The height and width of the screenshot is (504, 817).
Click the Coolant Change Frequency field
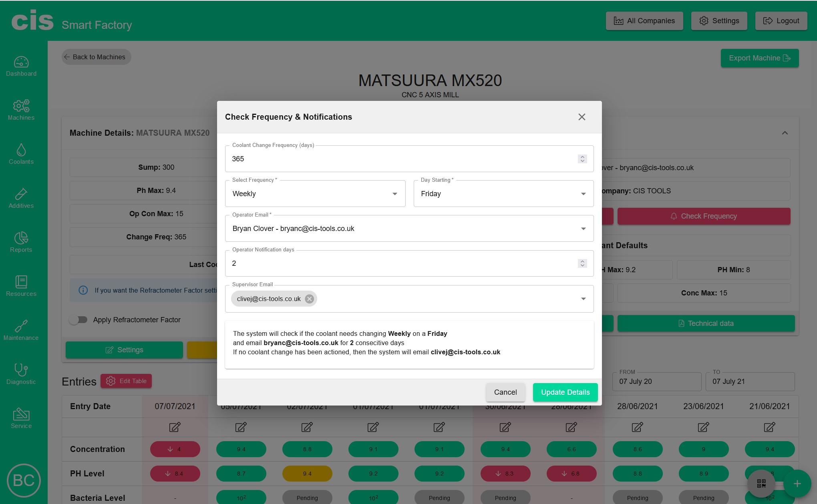pyautogui.click(x=400, y=159)
